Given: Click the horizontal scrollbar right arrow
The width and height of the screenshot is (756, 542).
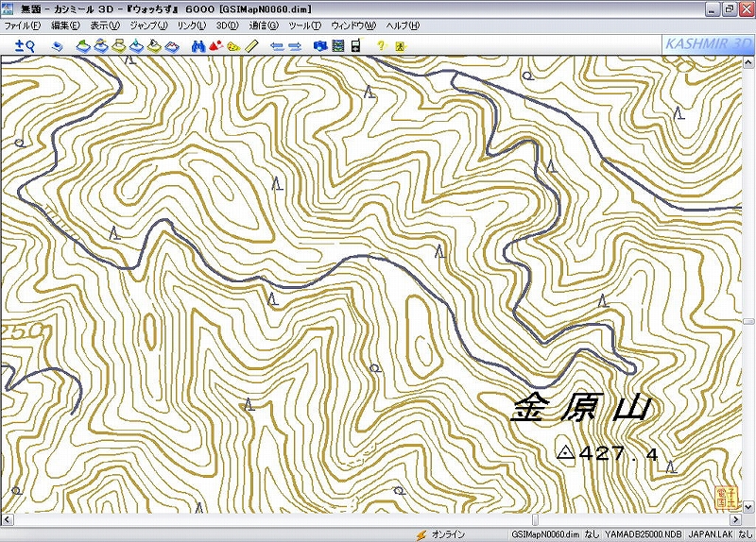Looking at the screenshot, I should click(736, 519).
